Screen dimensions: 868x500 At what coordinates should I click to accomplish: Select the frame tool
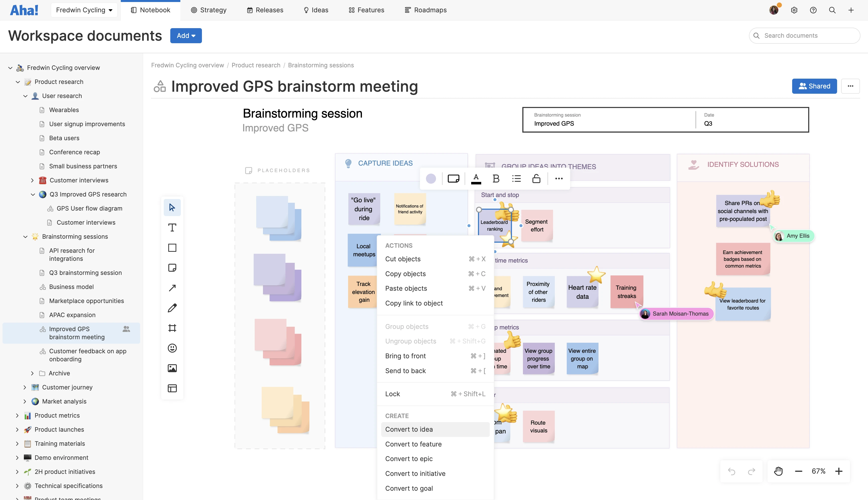(x=172, y=328)
